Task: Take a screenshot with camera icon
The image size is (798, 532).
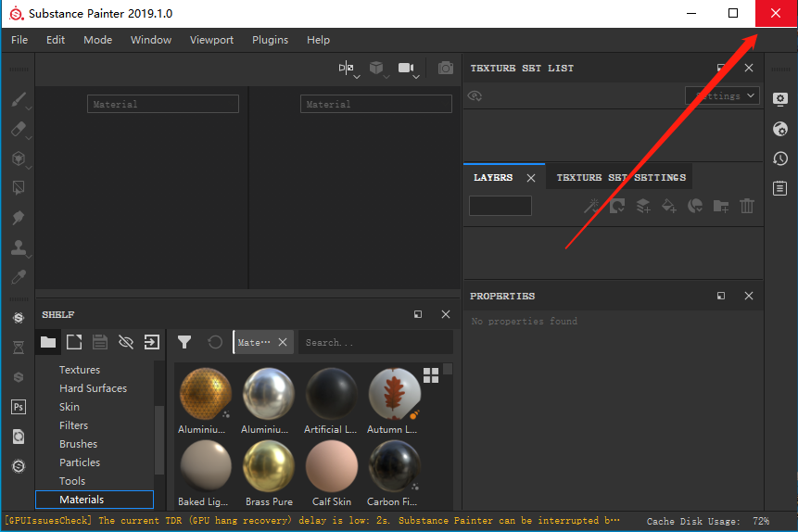Action: tap(445, 68)
